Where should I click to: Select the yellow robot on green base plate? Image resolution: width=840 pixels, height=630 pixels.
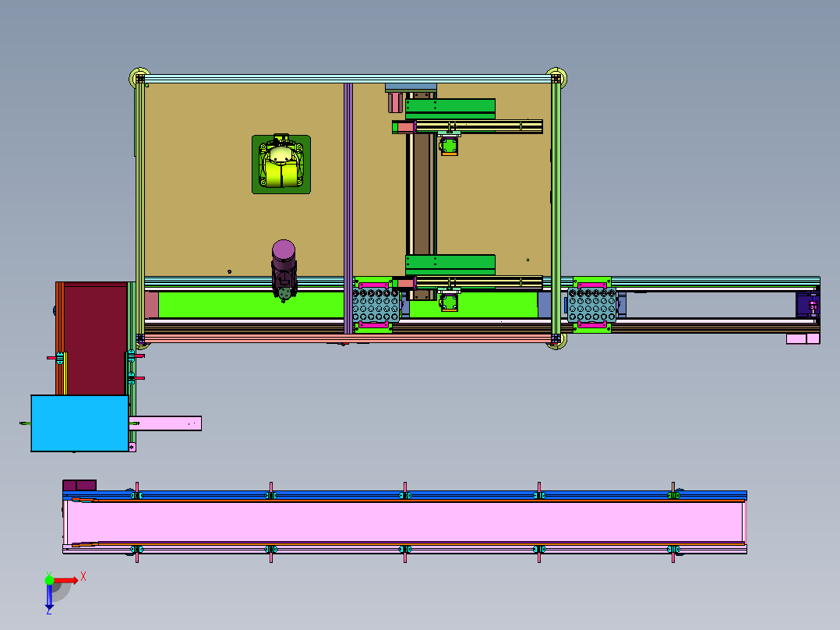coord(281,164)
